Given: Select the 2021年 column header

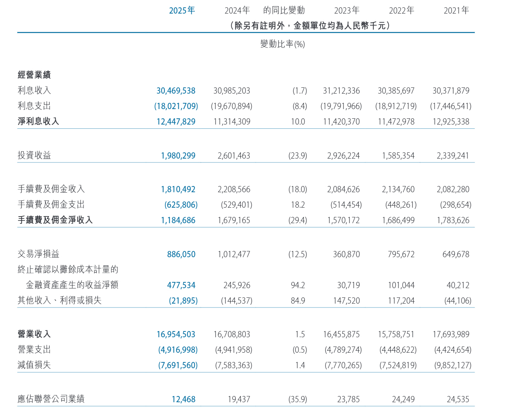Looking at the screenshot, I should [456, 10].
